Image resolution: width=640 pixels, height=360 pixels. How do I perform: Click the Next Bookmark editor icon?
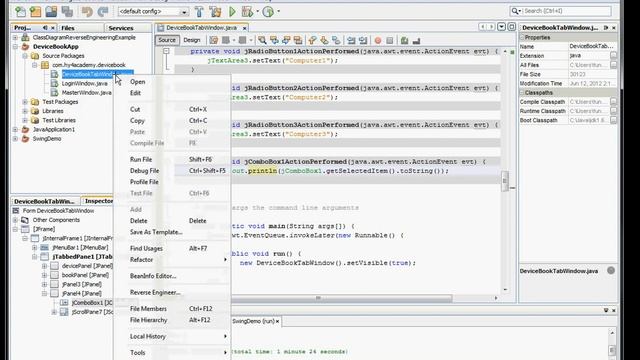click(x=324, y=40)
